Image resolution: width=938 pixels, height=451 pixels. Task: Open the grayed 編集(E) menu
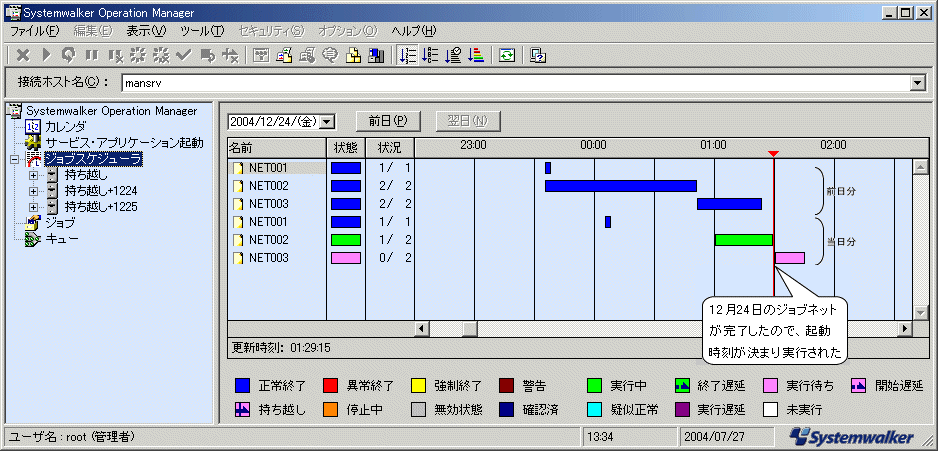[93, 31]
